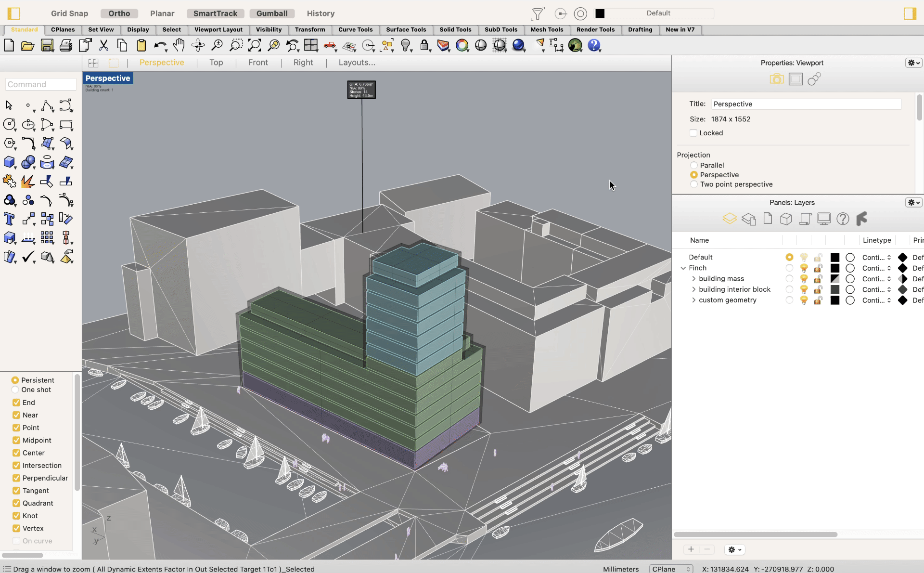Switch to the Mesh Tools tab
The image size is (924, 573).
546,29
